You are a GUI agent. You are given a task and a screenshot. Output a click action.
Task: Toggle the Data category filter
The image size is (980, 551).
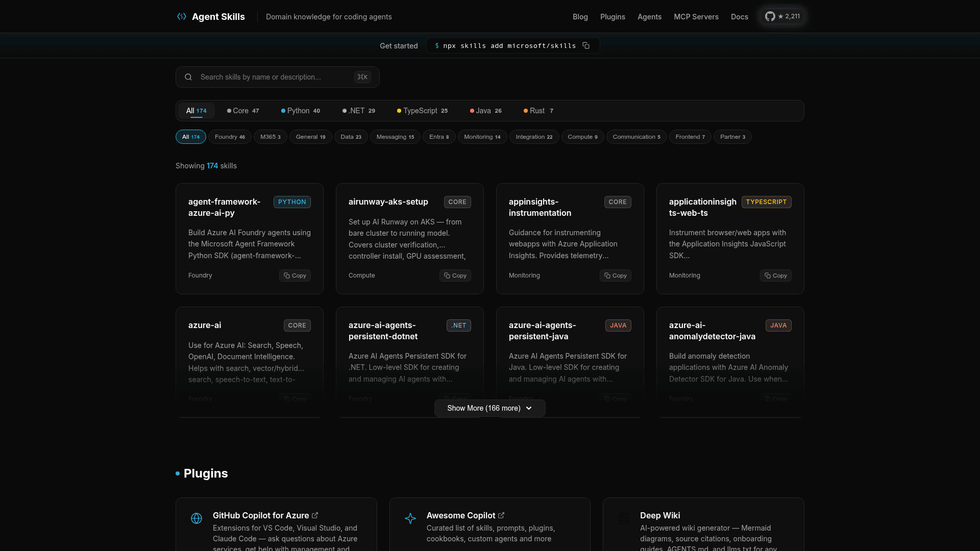(x=351, y=137)
